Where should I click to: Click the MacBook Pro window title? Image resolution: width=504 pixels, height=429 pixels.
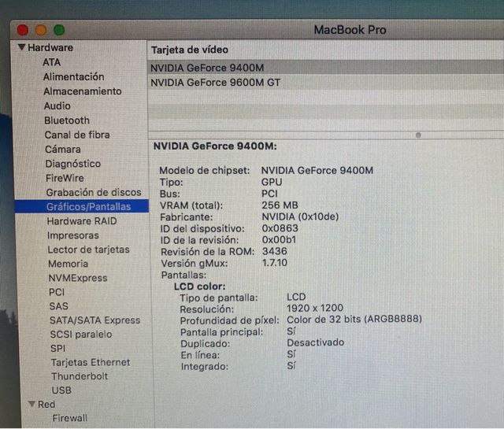coord(350,30)
